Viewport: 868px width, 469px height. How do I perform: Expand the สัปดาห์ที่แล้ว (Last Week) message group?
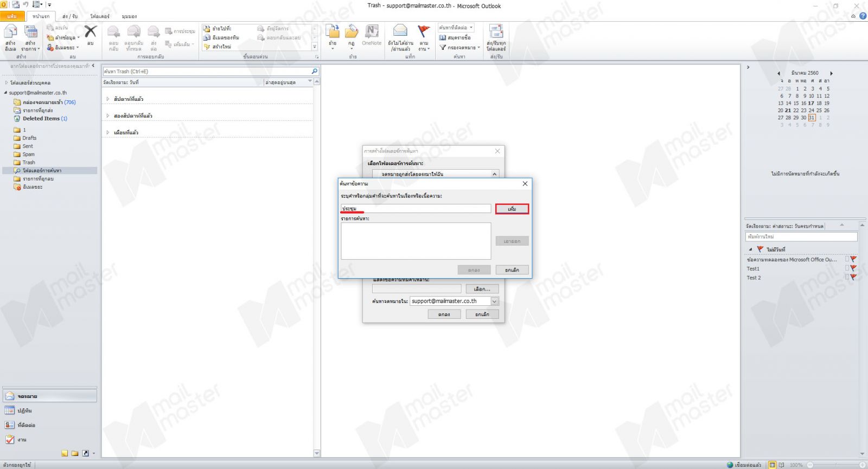point(107,99)
